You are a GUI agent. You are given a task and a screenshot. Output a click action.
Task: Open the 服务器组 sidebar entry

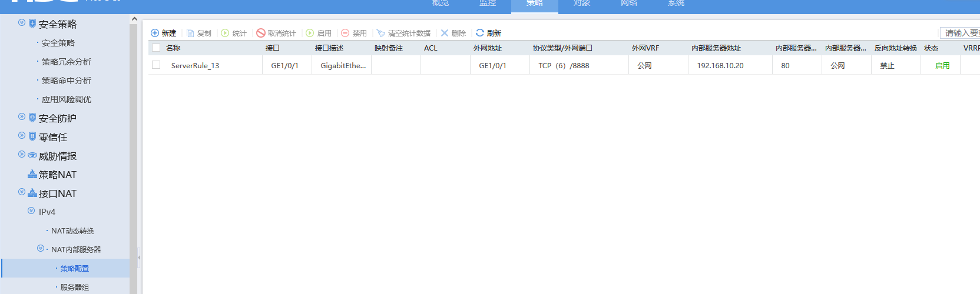pyautogui.click(x=74, y=288)
